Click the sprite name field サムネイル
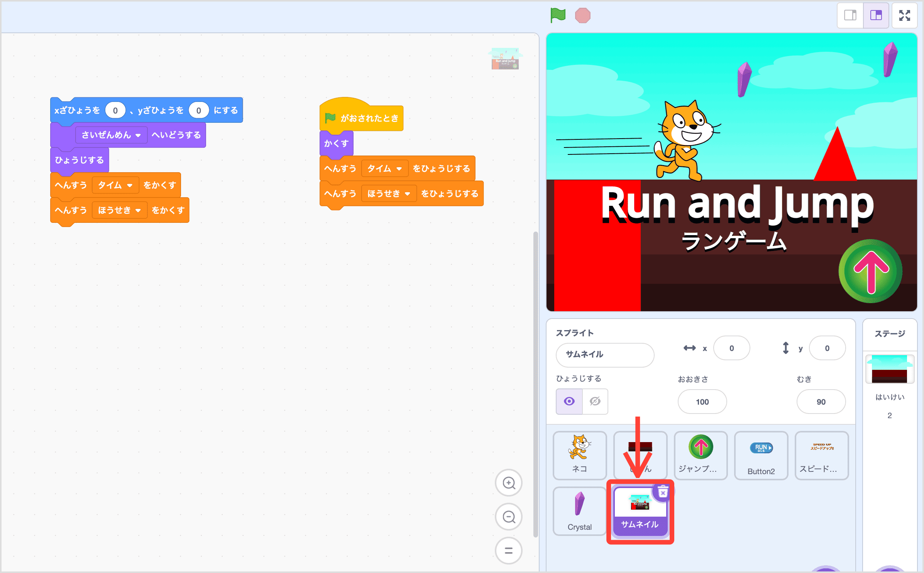Screen dimensions: 924x573 tap(605, 354)
